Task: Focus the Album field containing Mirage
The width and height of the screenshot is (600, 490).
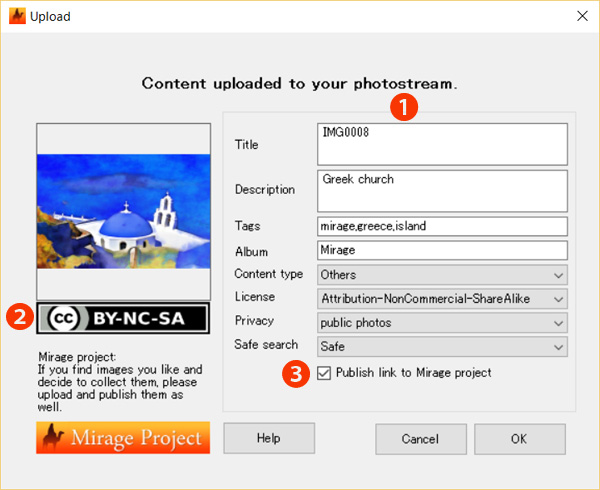Action: pos(442,251)
